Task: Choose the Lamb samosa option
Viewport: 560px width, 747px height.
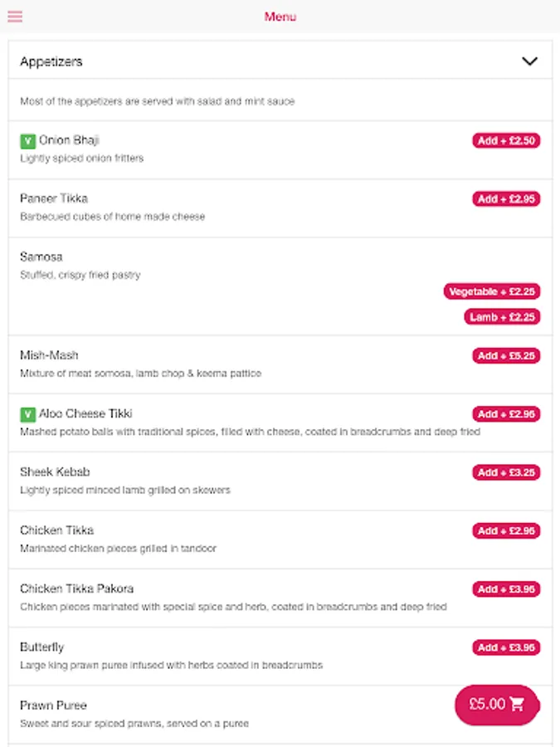Action: point(502,317)
